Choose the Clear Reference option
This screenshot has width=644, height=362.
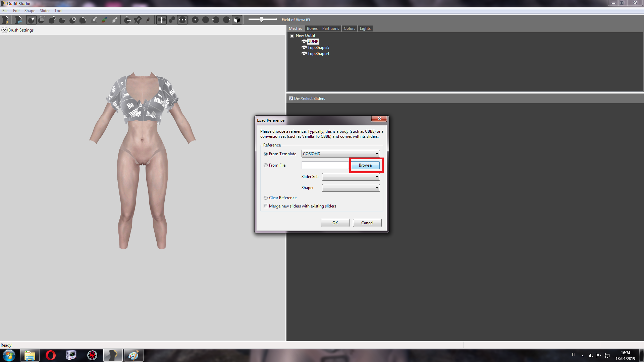pyautogui.click(x=266, y=198)
